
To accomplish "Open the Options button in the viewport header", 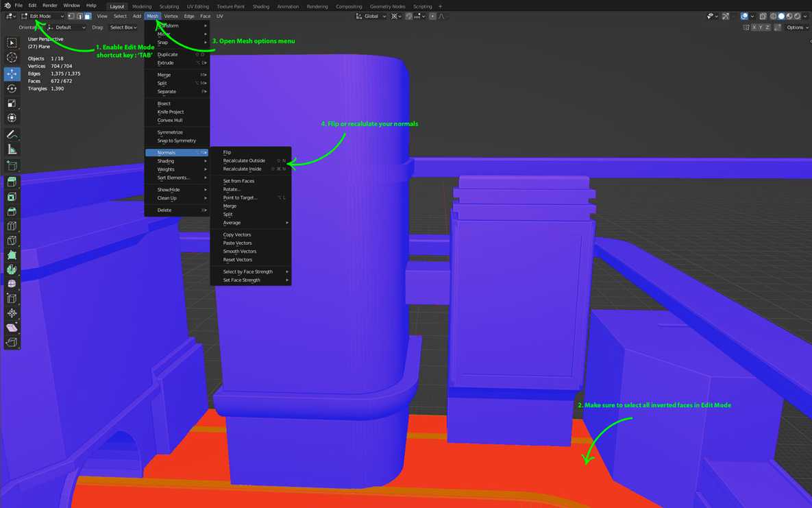I will point(796,27).
